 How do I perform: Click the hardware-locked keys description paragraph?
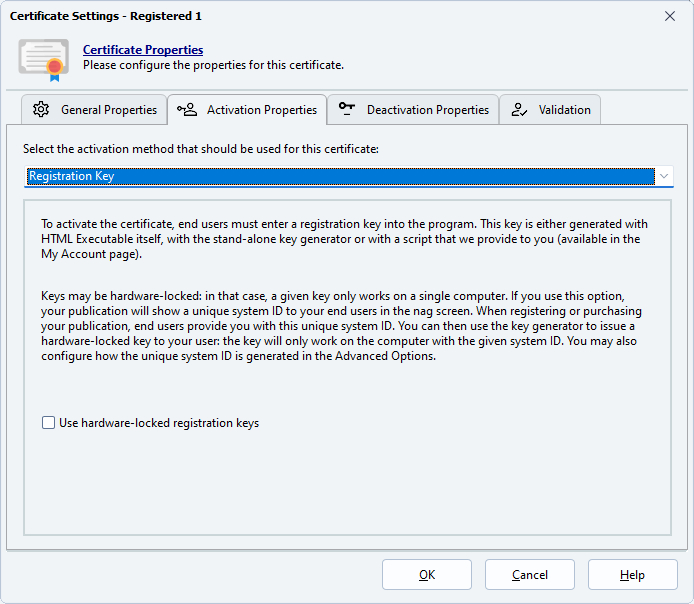point(340,328)
